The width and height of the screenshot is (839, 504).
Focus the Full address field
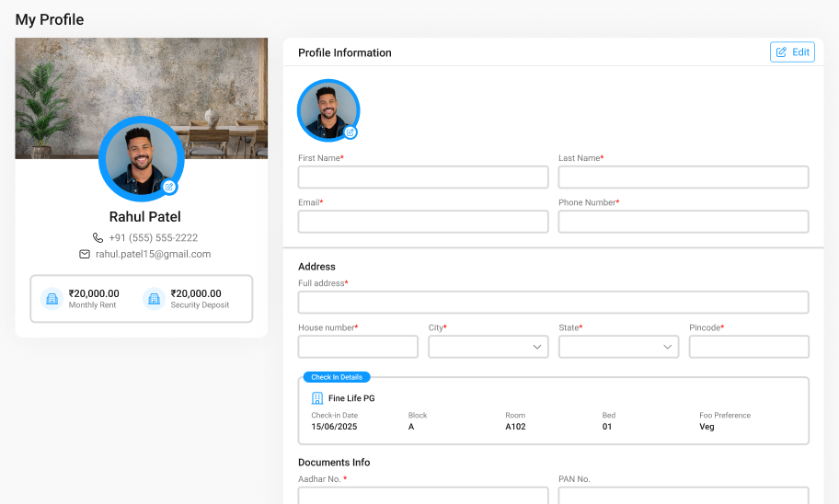tap(553, 303)
